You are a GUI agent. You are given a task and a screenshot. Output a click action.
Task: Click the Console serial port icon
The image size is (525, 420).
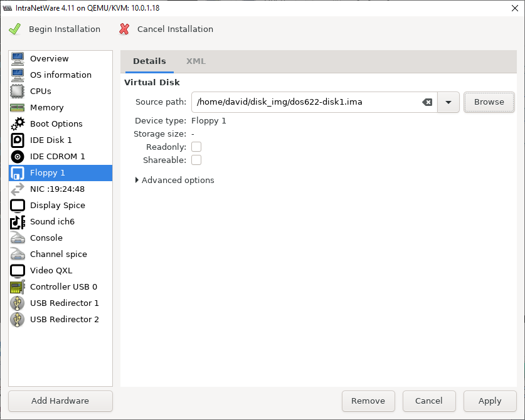[18, 238]
